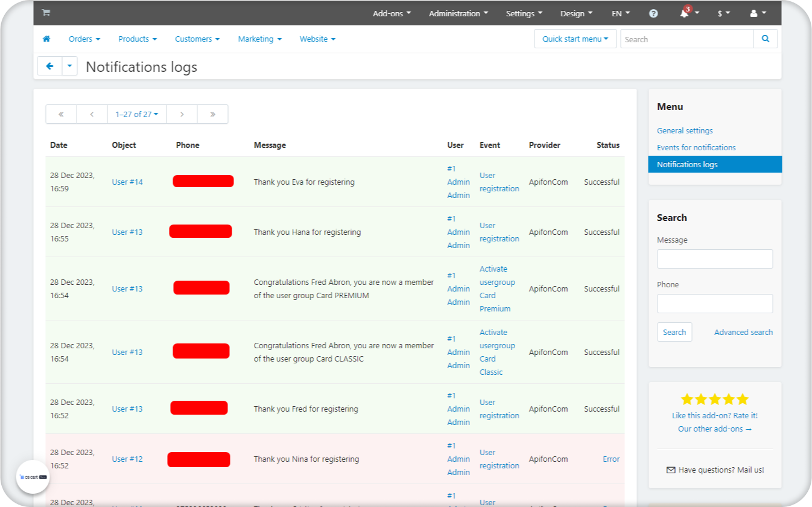Open the Quick start menu dropdown

point(576,39)
